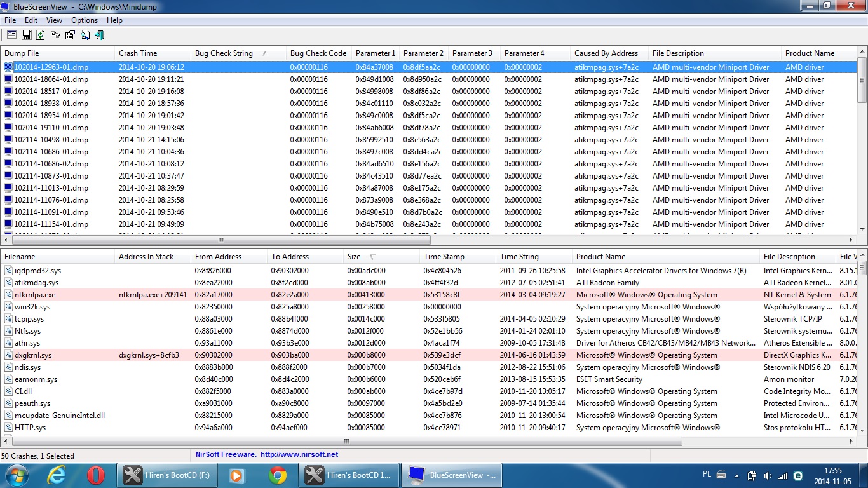
Task: Click the dump icon beside 102114-10498-01.dmp
Action: click(x=8, y=140)
